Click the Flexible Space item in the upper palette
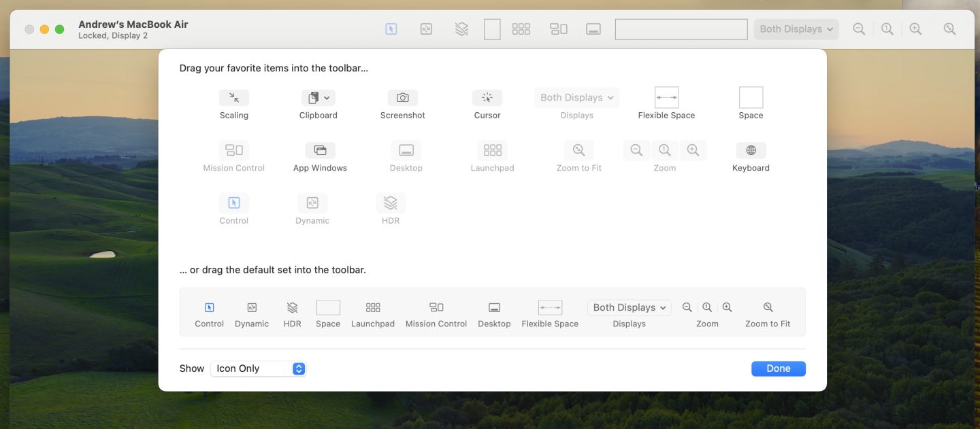 pyautogui.click(x=666, y=98)
